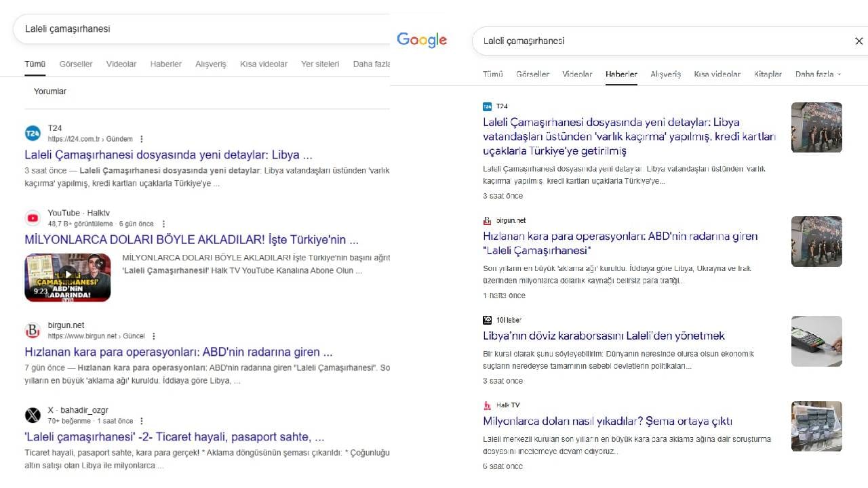Screen dimensions: 868x488
Task: Open the Haberler tab on the right page
Action: (620, 75)
